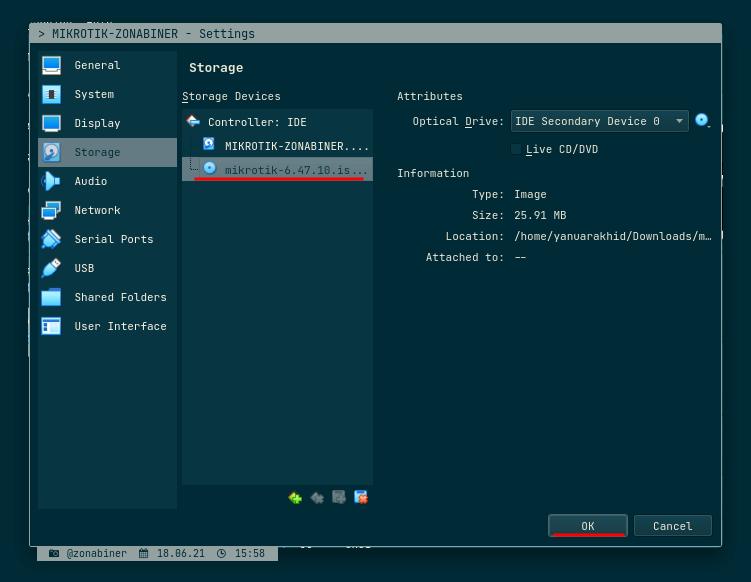751x582 pixels.
Task: Click the Type value Image
Action: [x=530, y=194]
